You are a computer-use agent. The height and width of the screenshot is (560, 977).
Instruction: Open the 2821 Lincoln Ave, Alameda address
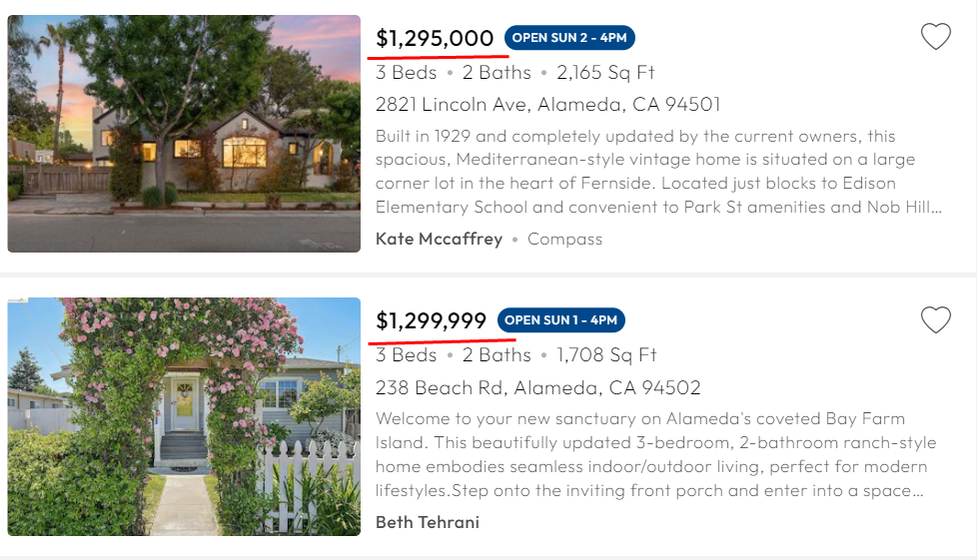547,104
